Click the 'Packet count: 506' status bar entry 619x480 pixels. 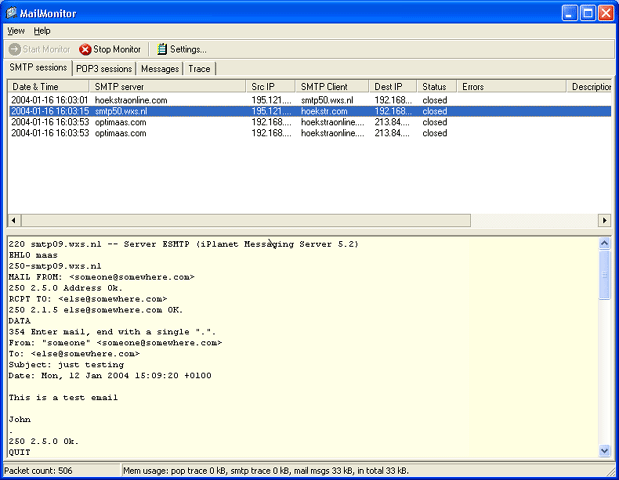(38, 471)
